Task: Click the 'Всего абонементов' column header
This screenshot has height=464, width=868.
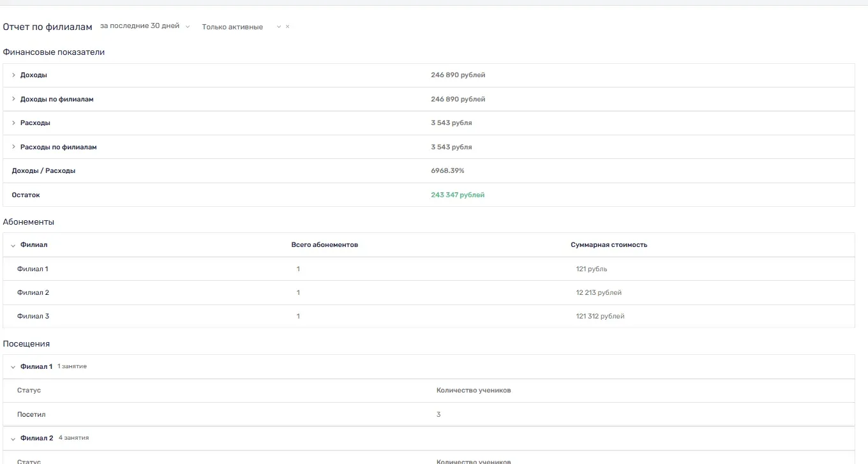Action: coord(324,245)
